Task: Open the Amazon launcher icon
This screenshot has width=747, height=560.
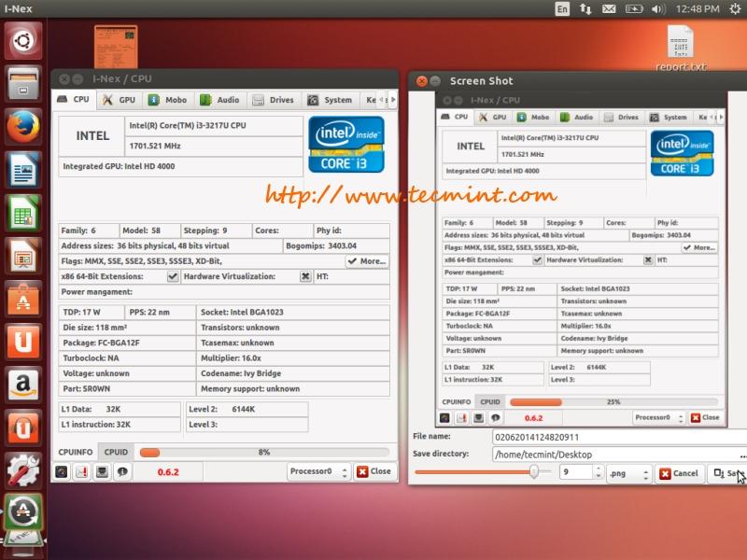Action: coord(22,385)
